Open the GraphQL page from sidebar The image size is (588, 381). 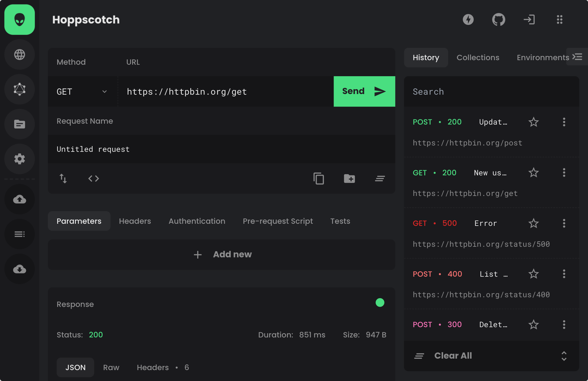point(20,89)
